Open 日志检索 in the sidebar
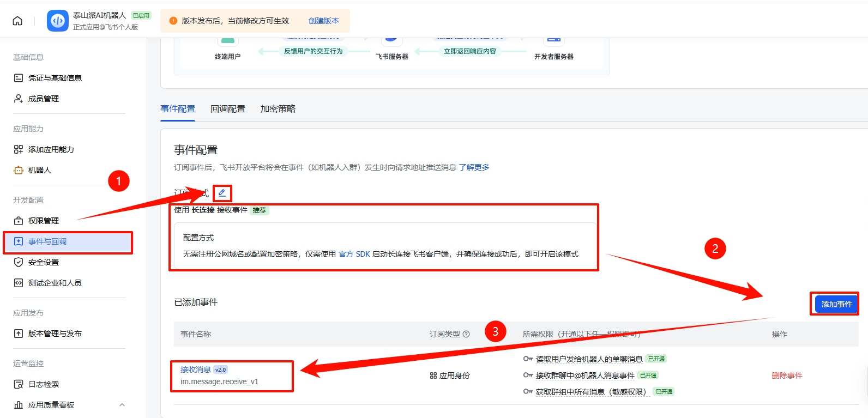868x418 pixels. [x=44, y=384]
